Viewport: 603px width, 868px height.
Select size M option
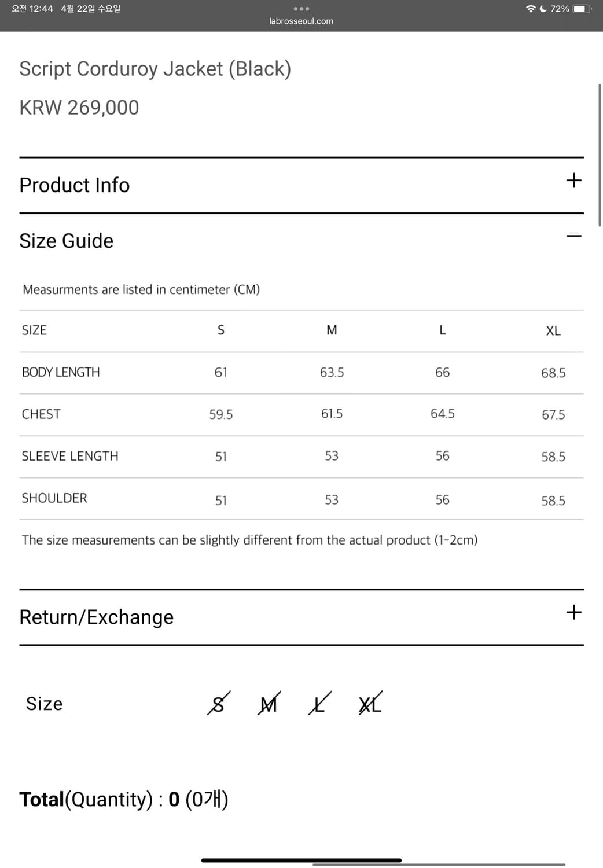[x=269, y=704]
